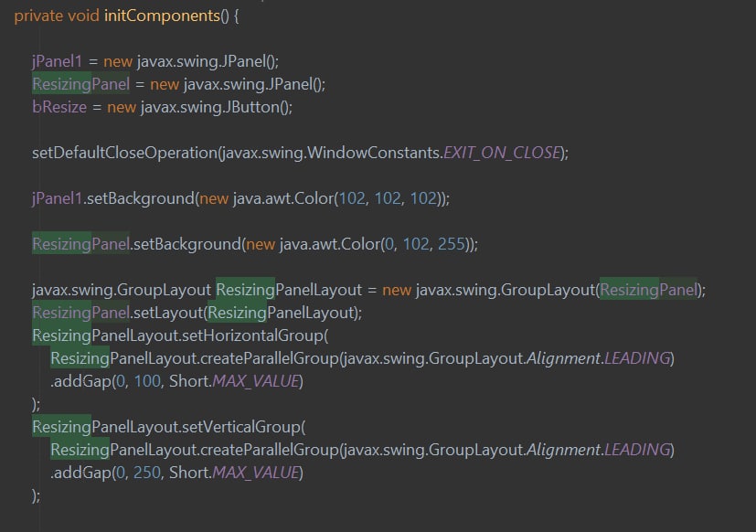Click the setLayout method call
This screenshot has height=532, width=756.
(168, 313)
